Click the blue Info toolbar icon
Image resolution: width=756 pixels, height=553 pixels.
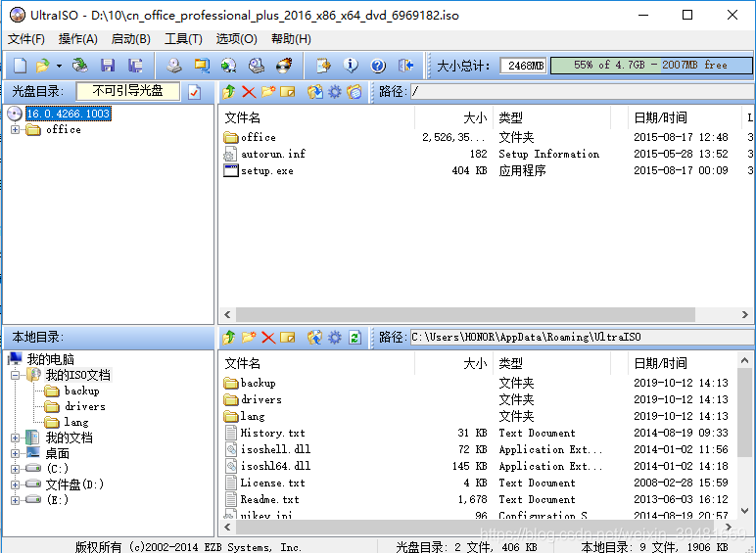coord(351,65)
